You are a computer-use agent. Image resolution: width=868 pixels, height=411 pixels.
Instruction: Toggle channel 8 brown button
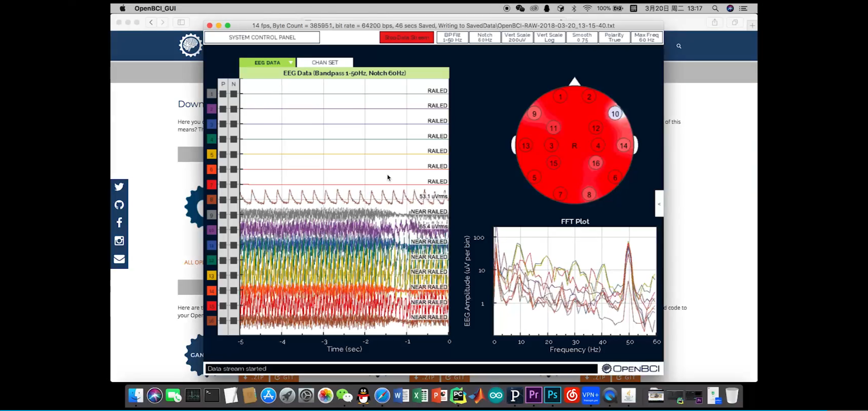[x=211, y=200]
